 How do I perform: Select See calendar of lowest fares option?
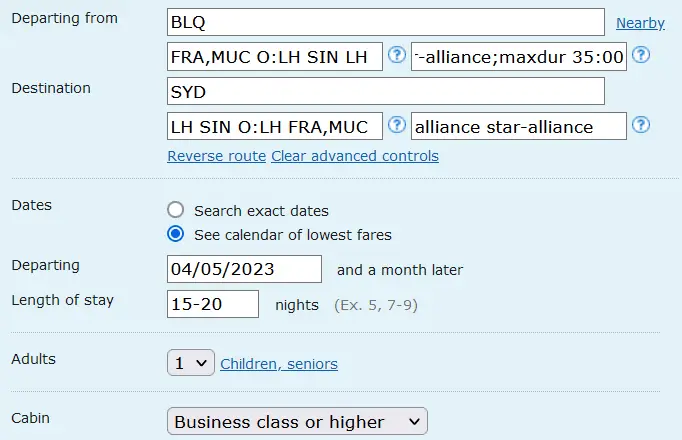176,234
